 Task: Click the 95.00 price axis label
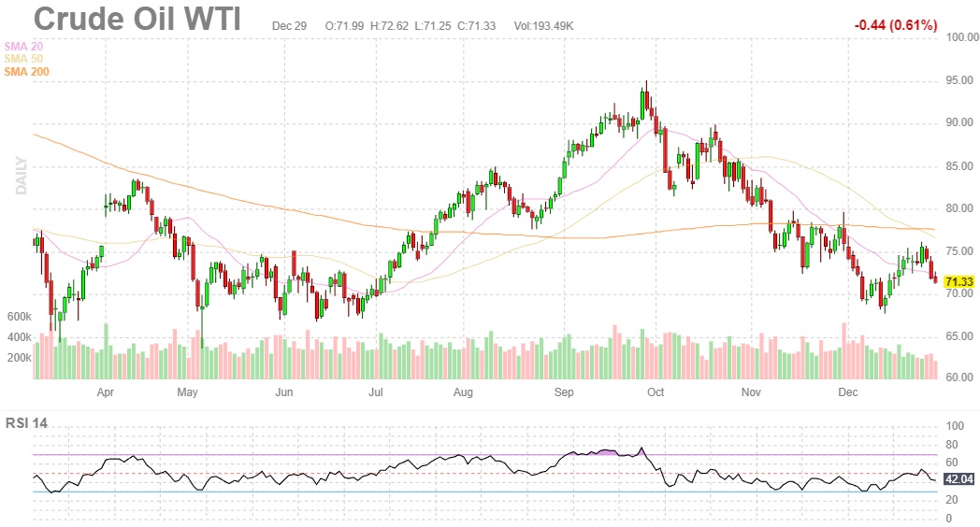click(959, 80)
